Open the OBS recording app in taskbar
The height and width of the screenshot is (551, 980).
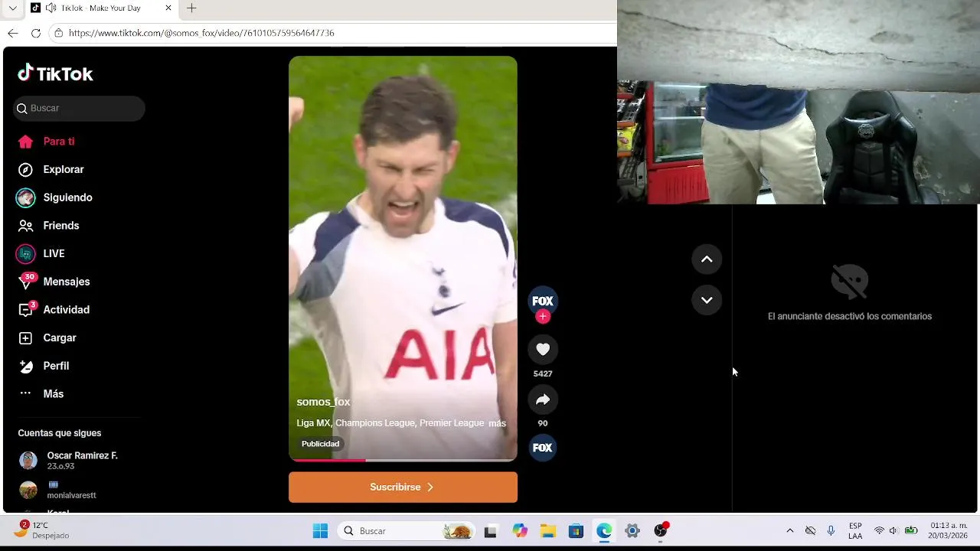tap(661, 530)
